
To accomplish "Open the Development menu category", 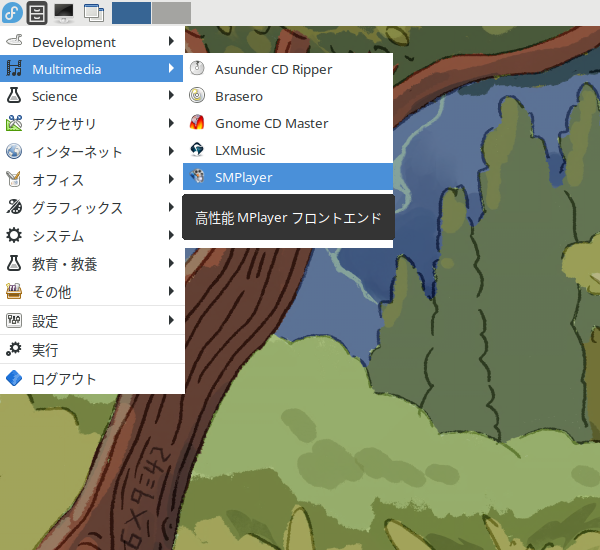I will tap(92, 41).
